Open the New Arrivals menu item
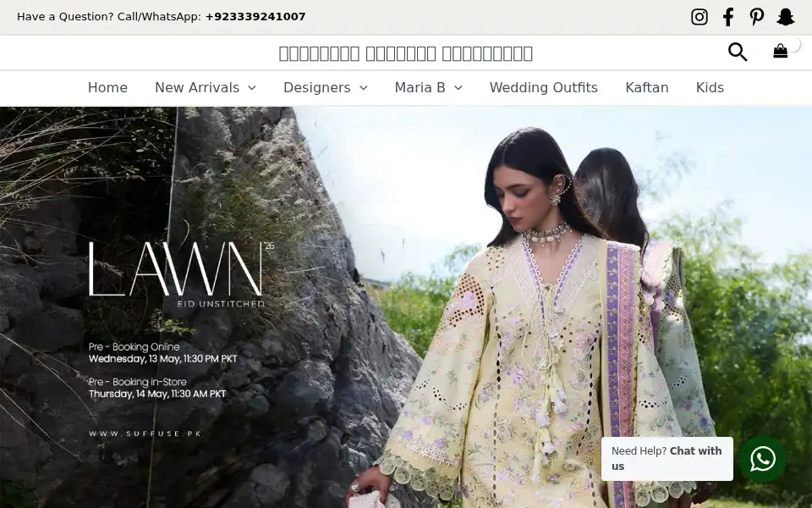 point(197,87)
